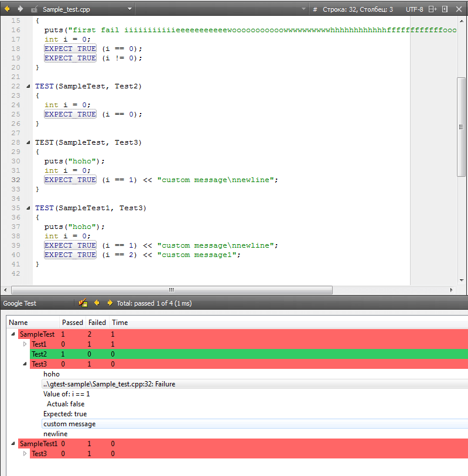Click the vertical scrollbar down arrow

462,280
